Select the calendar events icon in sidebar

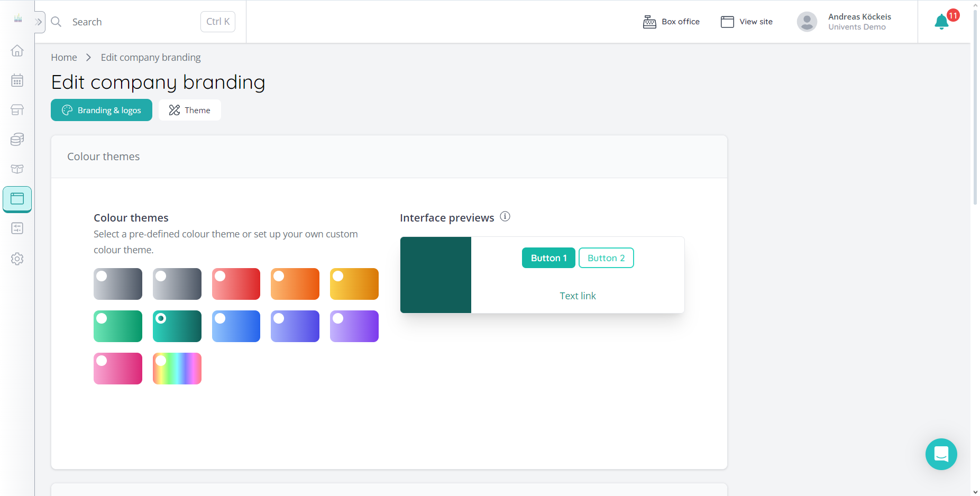coord(17,80)
